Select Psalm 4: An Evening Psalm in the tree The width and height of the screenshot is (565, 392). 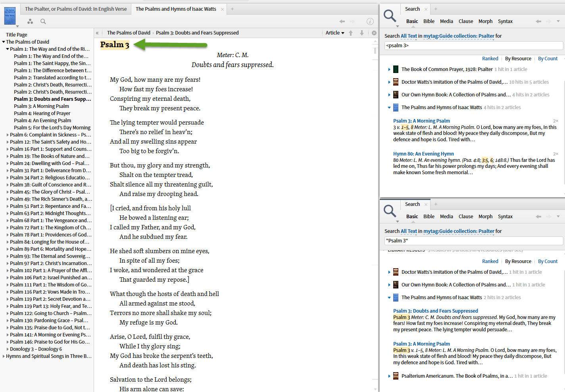coord(42,121)
